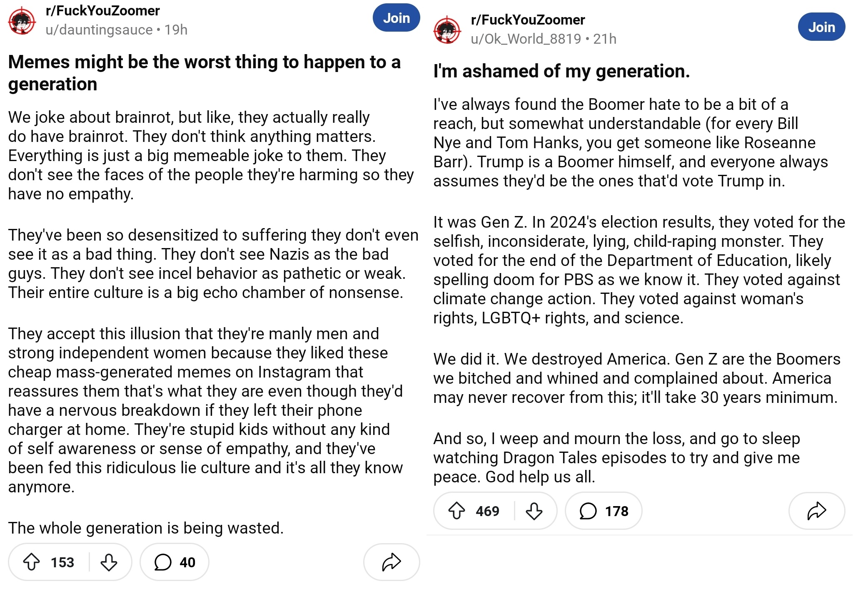Upvote the 'I'm ashamed of my generation' post
Image resolution: width=868 pixels, height=611 pixels.
(456, 511)
